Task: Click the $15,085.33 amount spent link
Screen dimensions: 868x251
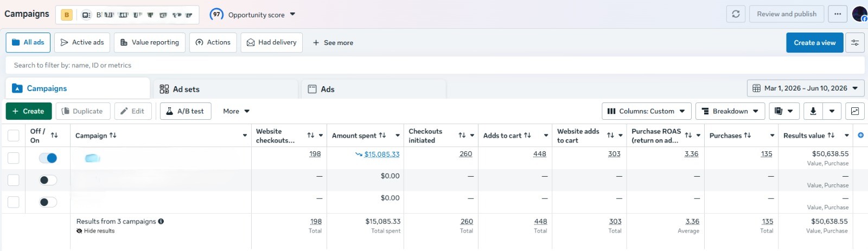Action: (x=382, y=154)
